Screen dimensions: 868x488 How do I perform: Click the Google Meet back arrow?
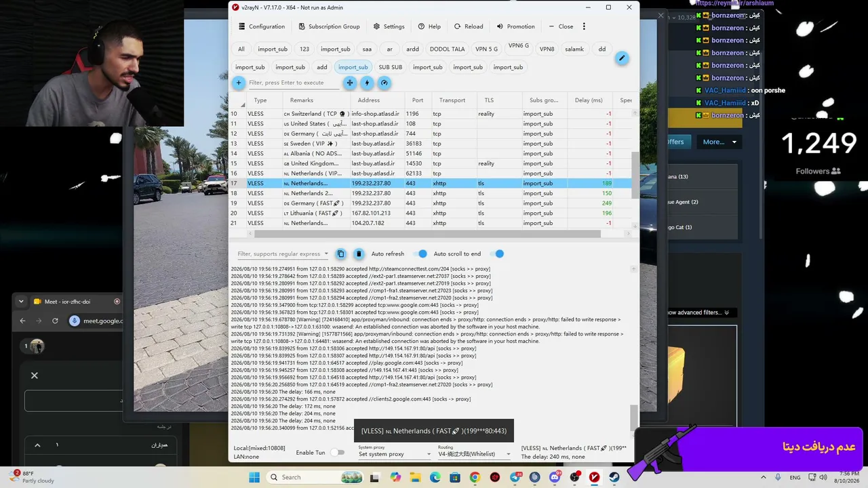click(x=22, y=321)
